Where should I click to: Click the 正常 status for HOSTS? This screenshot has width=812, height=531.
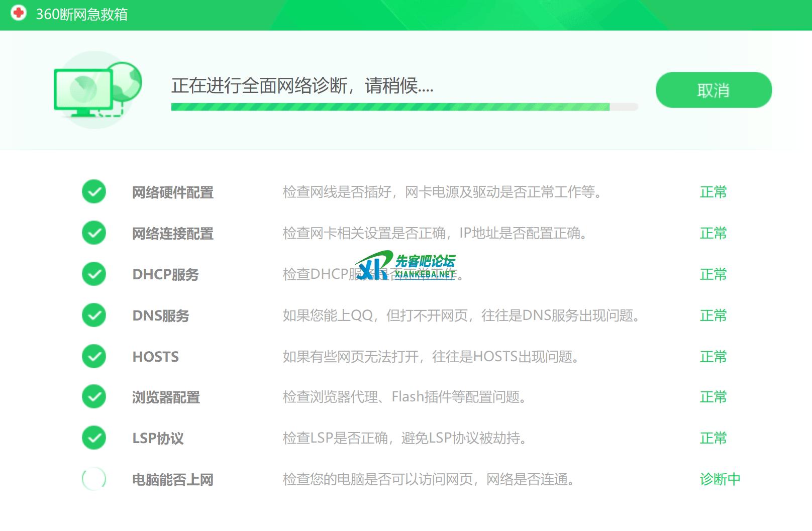click(713, 357)
